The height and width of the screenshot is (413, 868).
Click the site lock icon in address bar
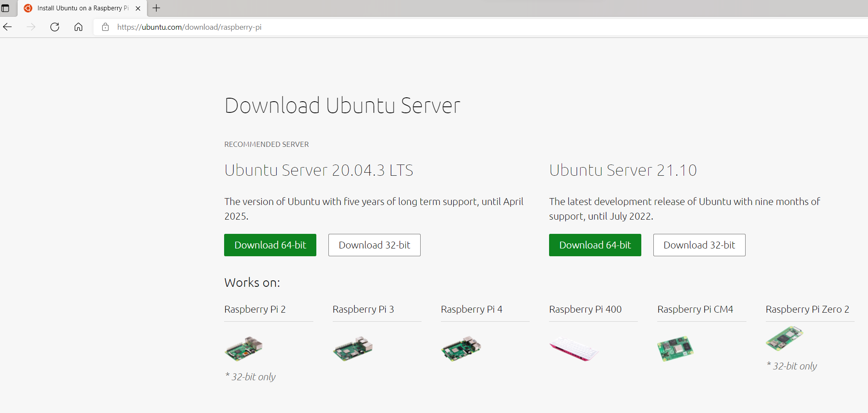(x=105, y=27)
